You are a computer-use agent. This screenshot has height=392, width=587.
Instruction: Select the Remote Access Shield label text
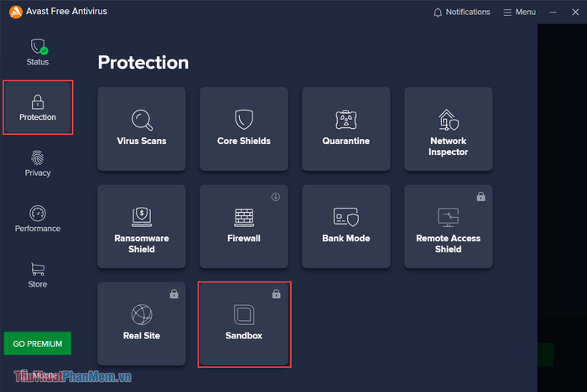point(448,244)
